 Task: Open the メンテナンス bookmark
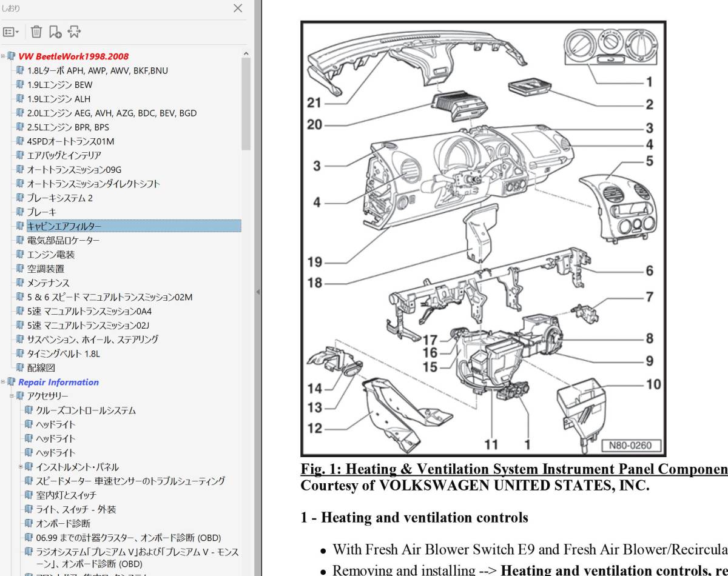[49, 283]
